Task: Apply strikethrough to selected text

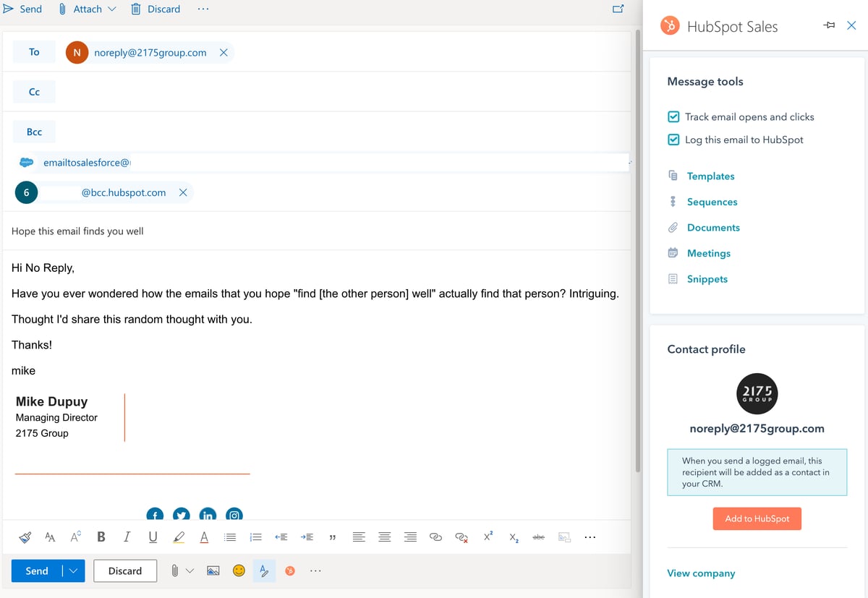Action: (x=538, y=537)
